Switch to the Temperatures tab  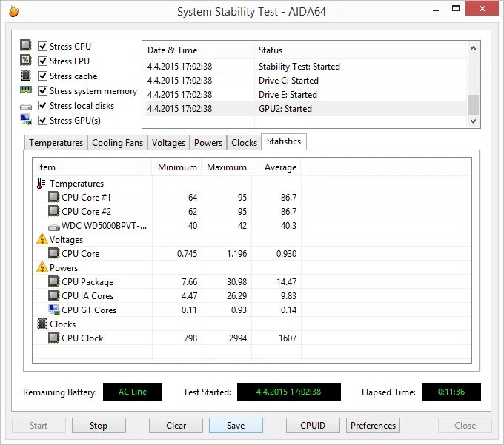coord(56,143)
